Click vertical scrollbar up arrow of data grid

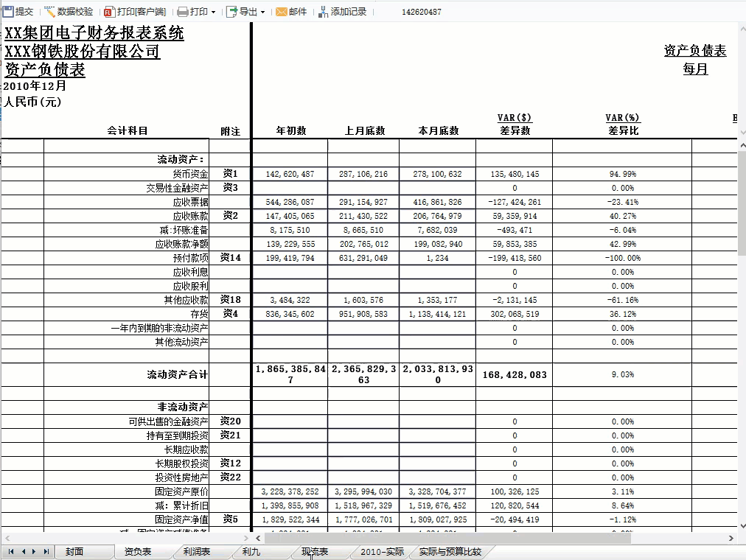click(742, 145)
